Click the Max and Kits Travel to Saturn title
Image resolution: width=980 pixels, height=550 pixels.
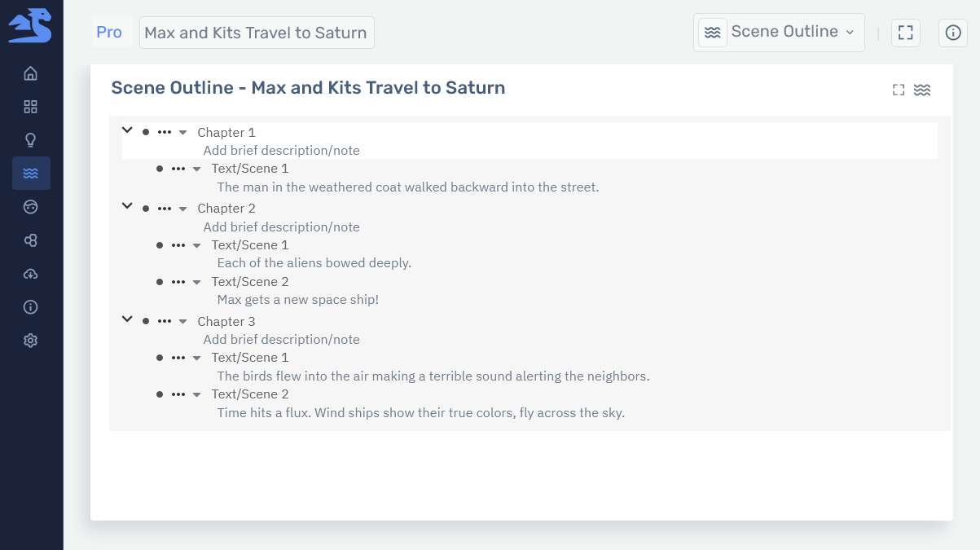[x=257, y=33]
